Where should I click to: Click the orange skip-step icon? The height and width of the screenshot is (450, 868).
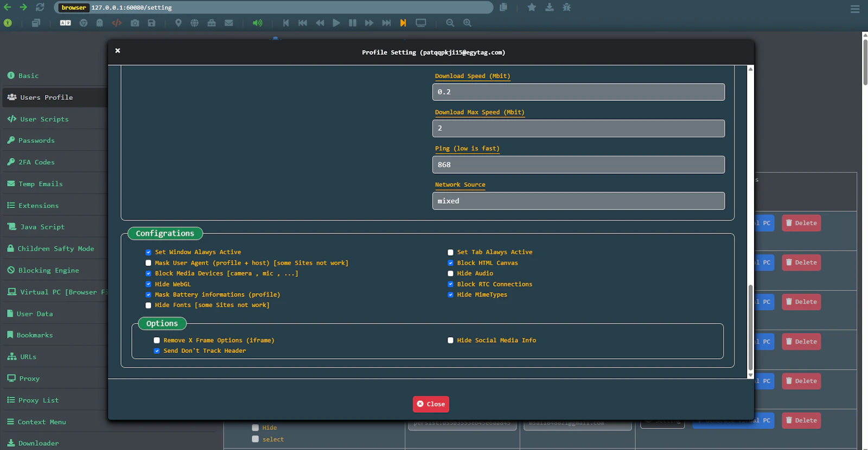pos(403,23)
